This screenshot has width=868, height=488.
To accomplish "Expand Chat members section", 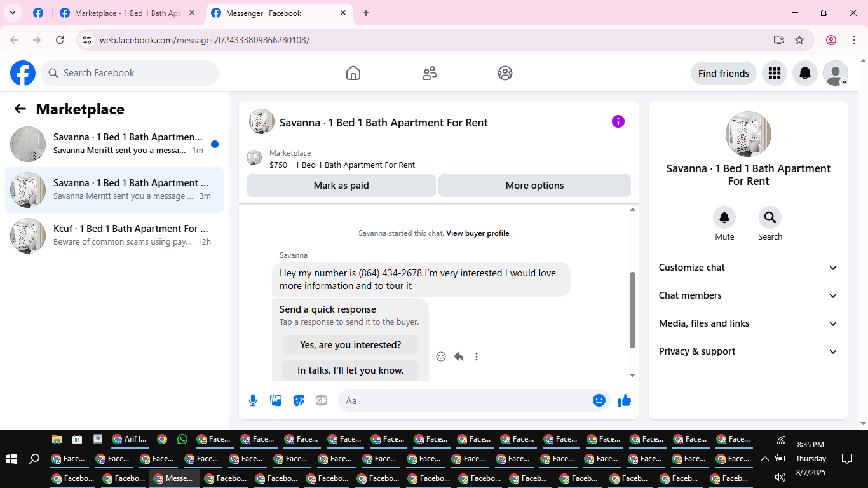I will coord(749,295).
